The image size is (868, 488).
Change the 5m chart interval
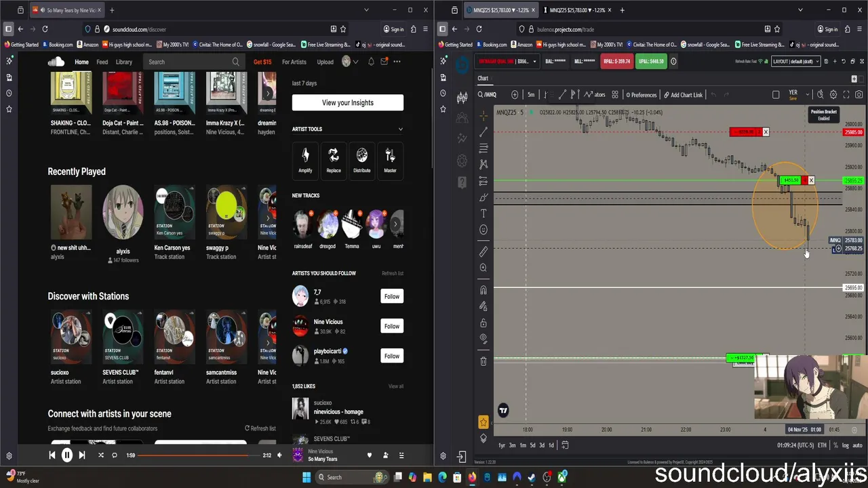531,95
